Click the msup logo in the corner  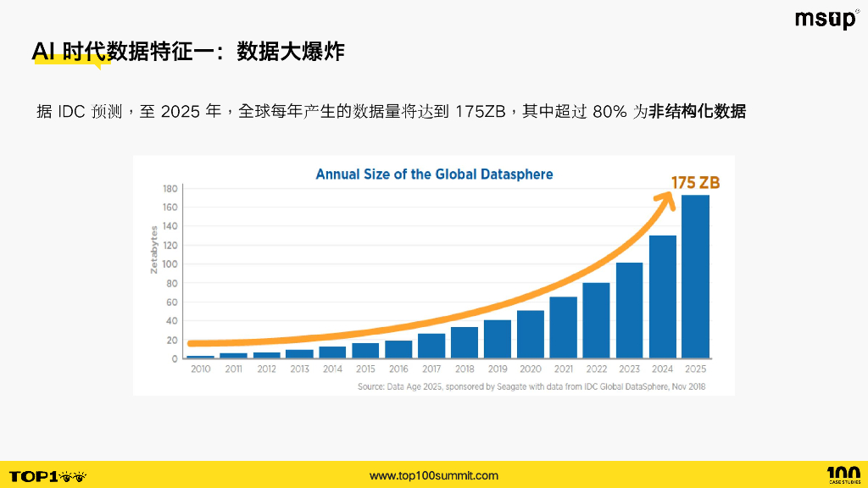point(826,19)
